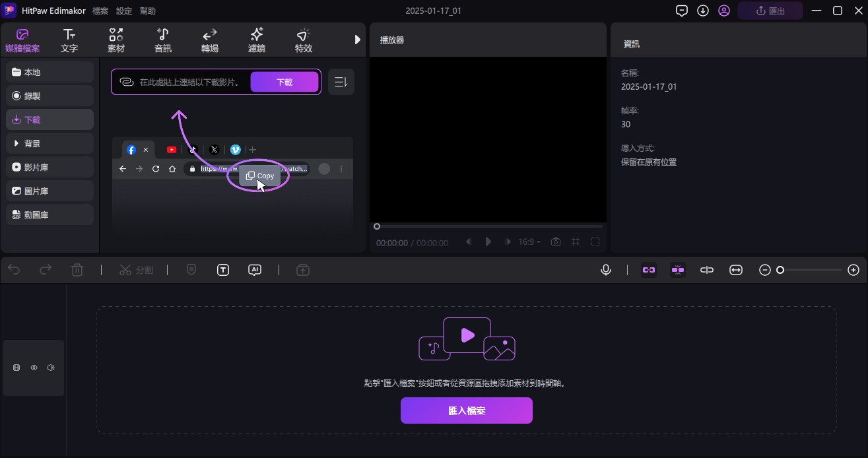
Task: Click the 名稱 value 2025-01-17_01
Action: (649, 86)
